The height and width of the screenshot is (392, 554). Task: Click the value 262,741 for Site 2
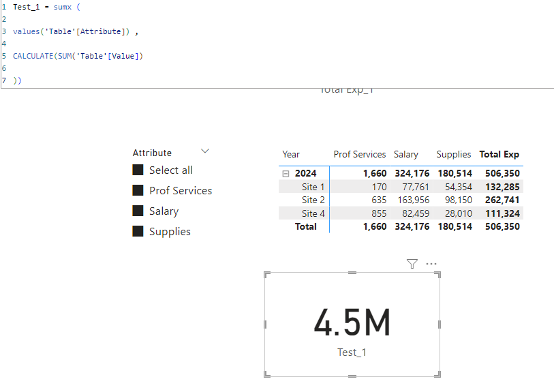(502, 200)
